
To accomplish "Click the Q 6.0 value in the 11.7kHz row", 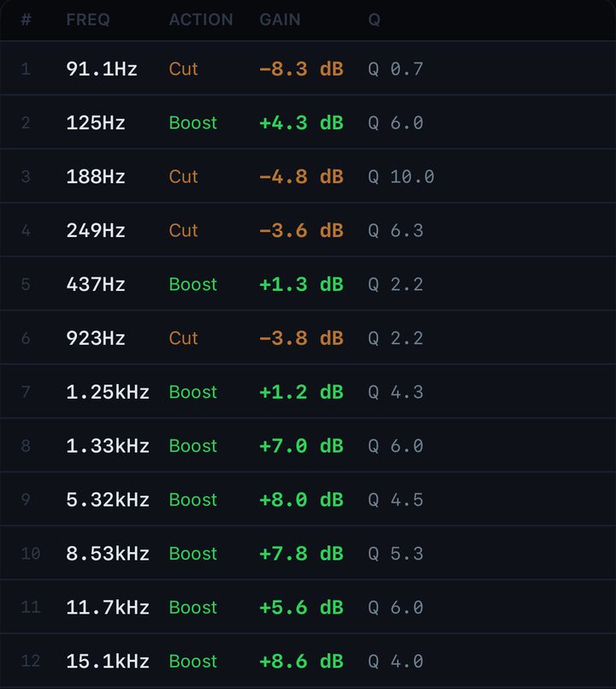I will 396,608.
